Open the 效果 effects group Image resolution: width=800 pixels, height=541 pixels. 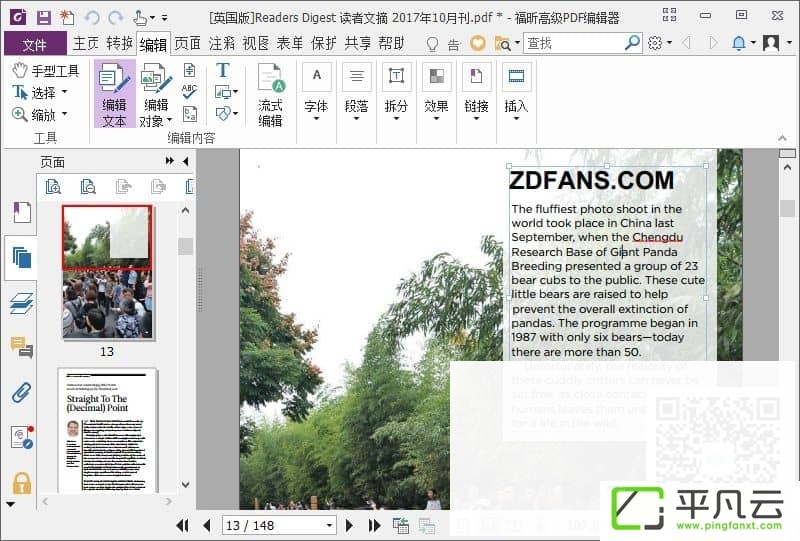pyautogui.click(x=436, y=92)
